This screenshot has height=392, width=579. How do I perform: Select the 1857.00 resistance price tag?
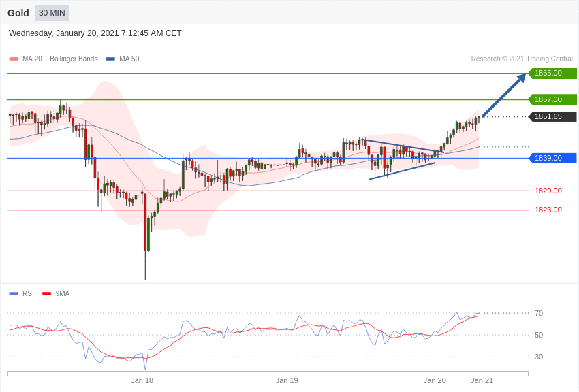pyautogui.click(x=552, y=99)
